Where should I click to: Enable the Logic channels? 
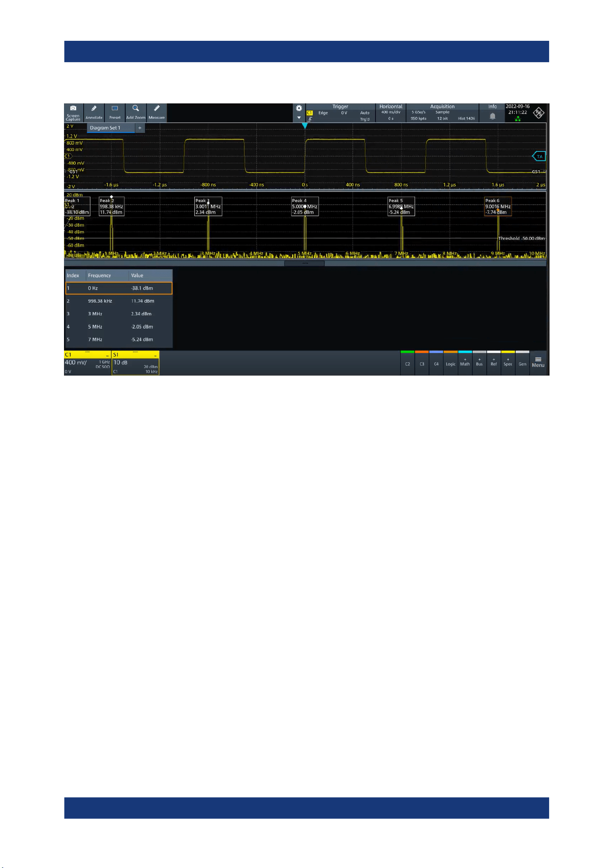click(x=451, y=364)
